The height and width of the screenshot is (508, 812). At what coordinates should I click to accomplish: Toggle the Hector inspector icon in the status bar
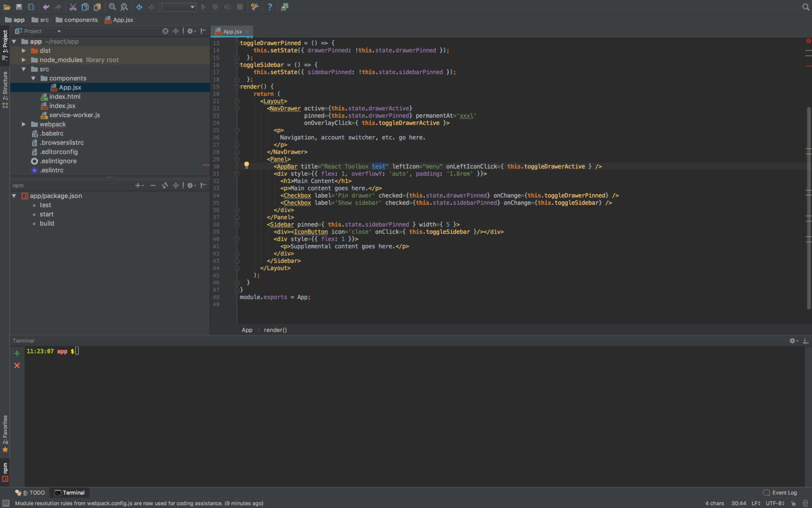coord(805,503)
